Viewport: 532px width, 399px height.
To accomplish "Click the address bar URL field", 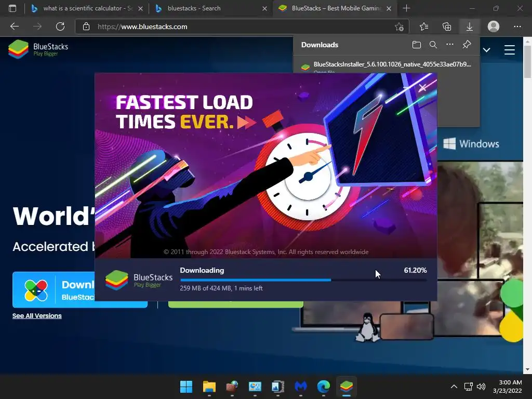I will click(x=242, y=26).
